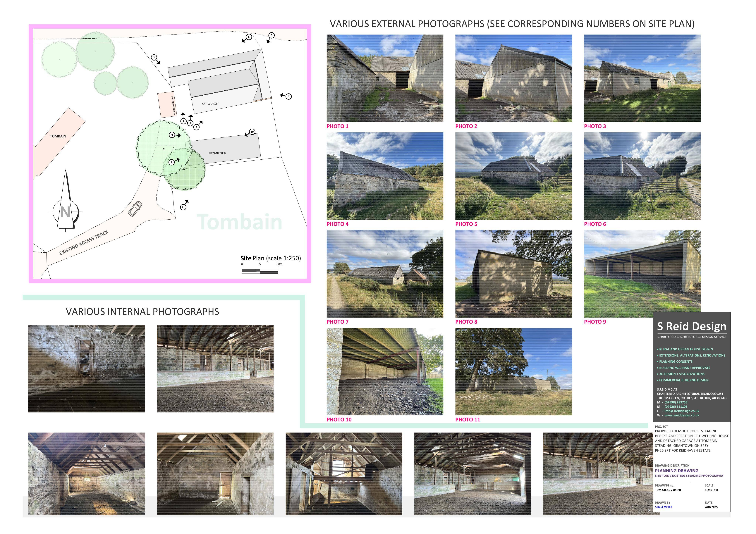Select circled marker 11 on site plan
Image resolution: width=756 pixels, height=534 pixels.
(x=183, y=207)
